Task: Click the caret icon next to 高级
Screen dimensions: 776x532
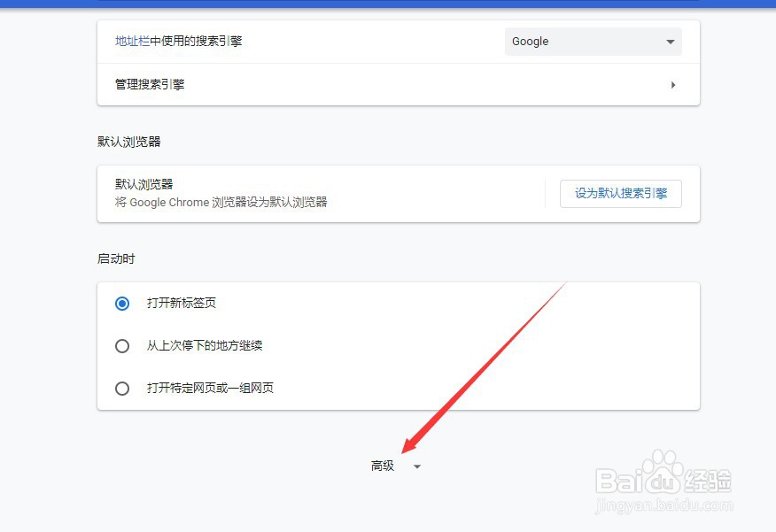Action: click(x=416, y=466)
